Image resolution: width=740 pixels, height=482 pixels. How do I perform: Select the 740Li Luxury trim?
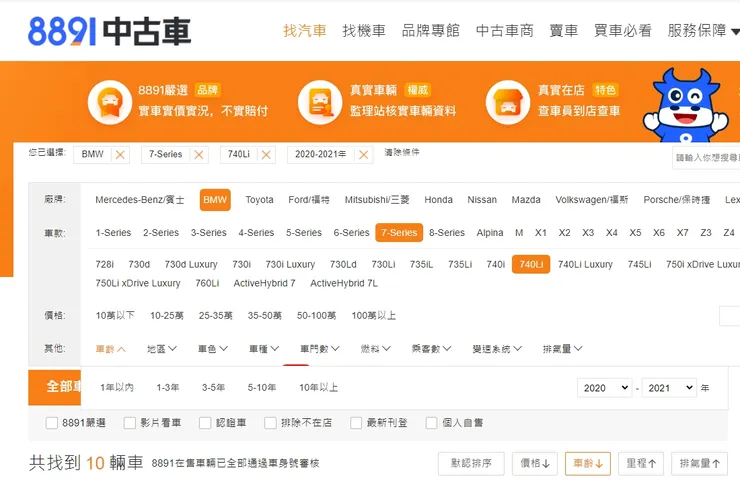tap(585, 264)
